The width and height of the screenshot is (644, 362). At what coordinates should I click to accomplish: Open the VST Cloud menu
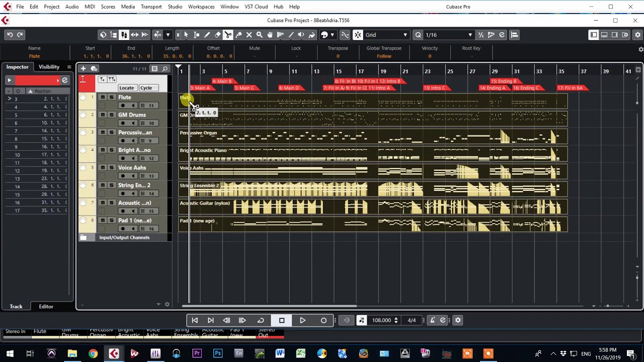click(x=256, y=7)
